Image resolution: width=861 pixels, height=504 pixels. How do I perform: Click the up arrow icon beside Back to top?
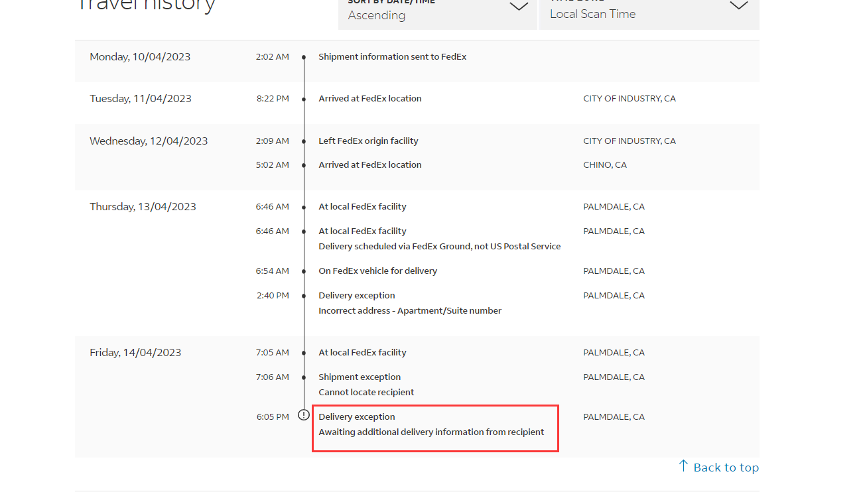pyautogui.click(x=683, y=466)
